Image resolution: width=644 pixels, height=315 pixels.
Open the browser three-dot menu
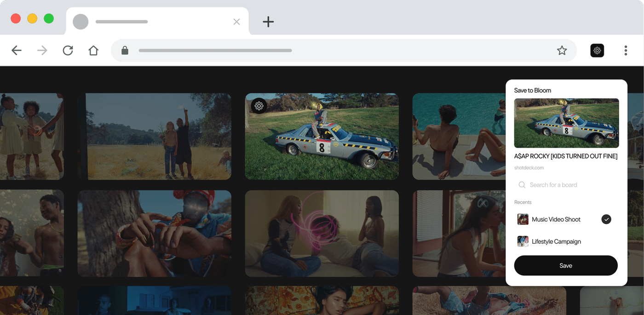click(x=626, y=51)
